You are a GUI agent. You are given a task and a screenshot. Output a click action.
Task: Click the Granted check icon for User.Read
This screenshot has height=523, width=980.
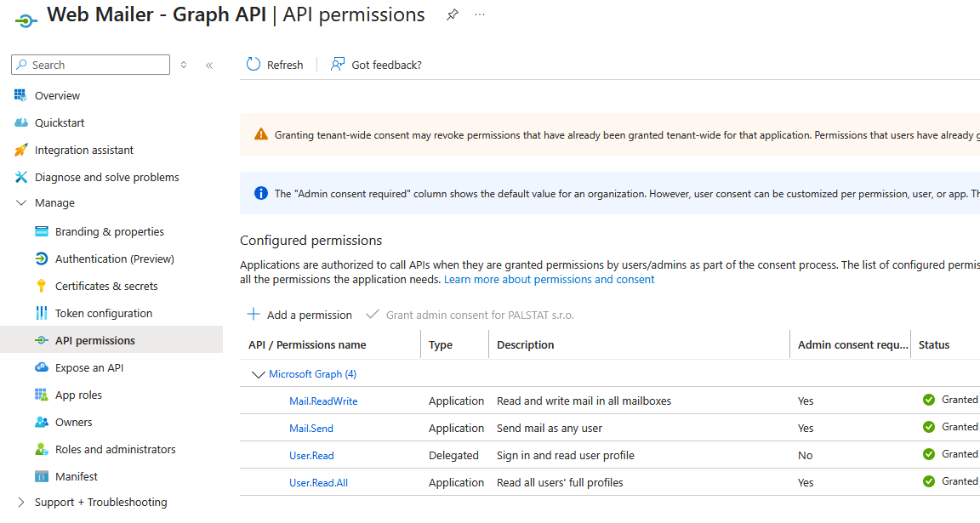tap(929, 454)
